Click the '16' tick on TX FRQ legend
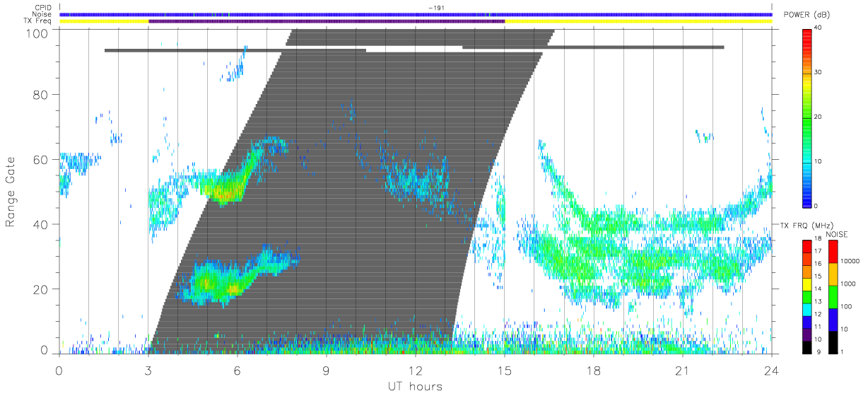The height and width of the screenshot is (401, 868). tap(819, 263)
